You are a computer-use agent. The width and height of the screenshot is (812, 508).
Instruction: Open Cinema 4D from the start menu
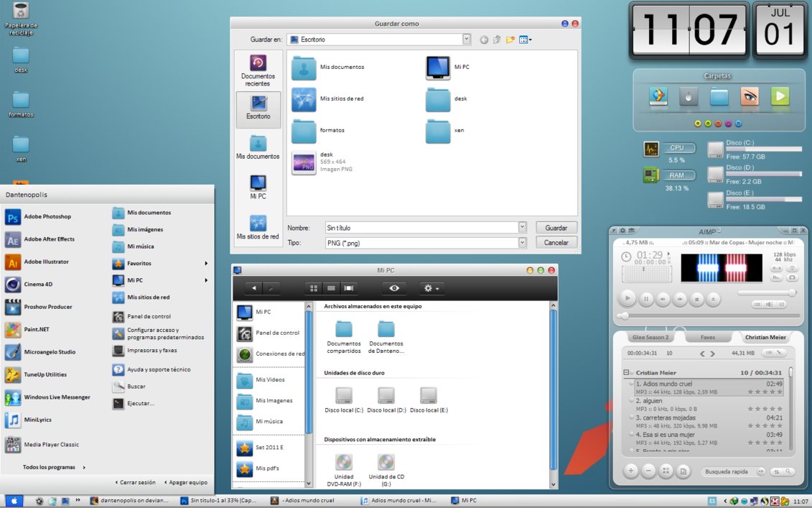coord(39,285)
